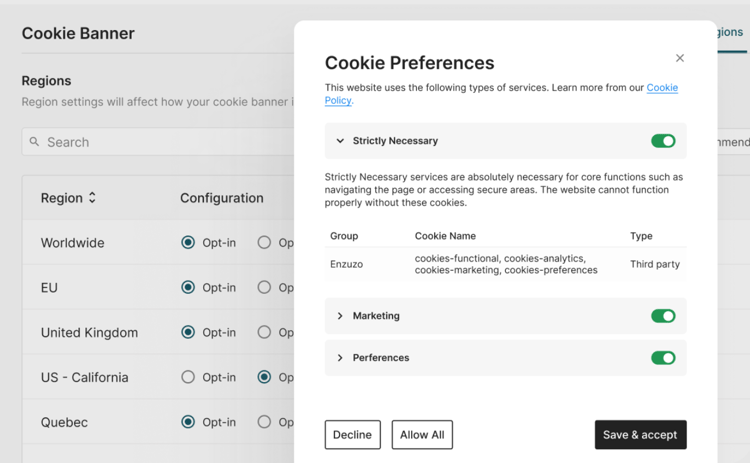Image resolution: width=750 pixels, height=463 pixels.
Task: Click the Decline button
Action: click(352, 435)
